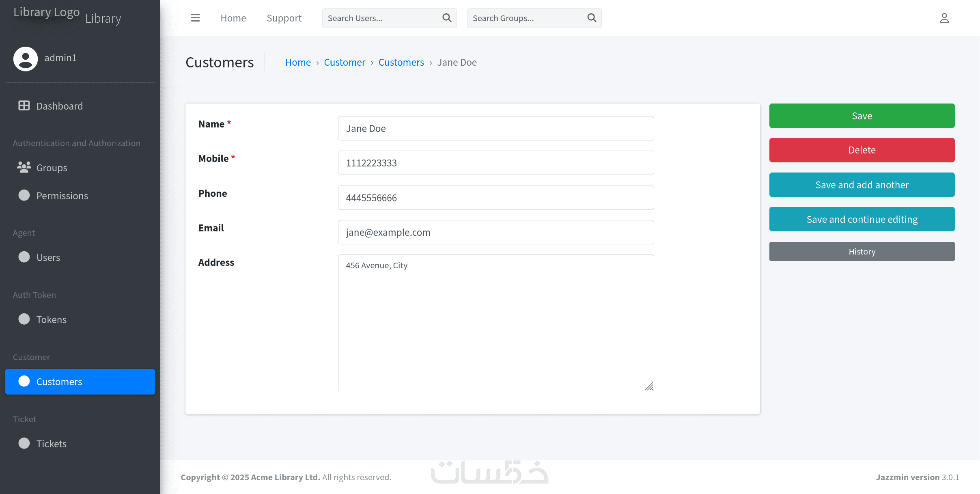
Task: Grab the Address textarea resize handle
Action: coord(649,386)
